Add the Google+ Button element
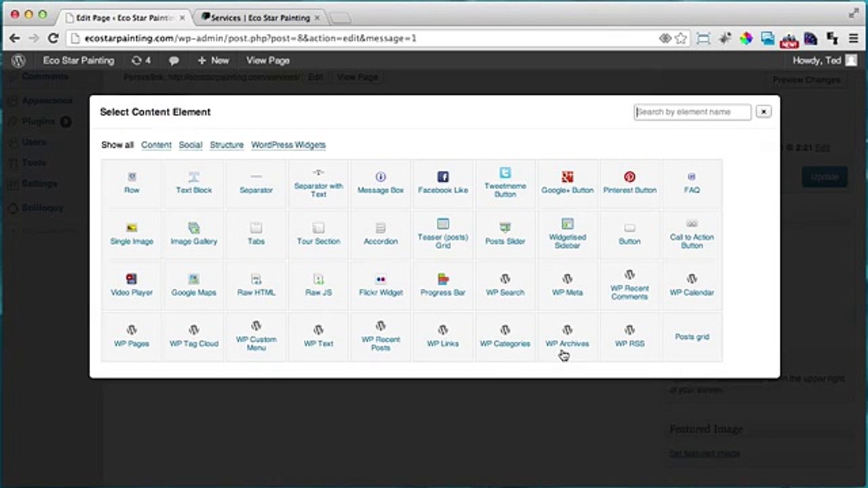The height and width of the screenshot is (488, 868). pyautogui.click(x=568, y=184)
